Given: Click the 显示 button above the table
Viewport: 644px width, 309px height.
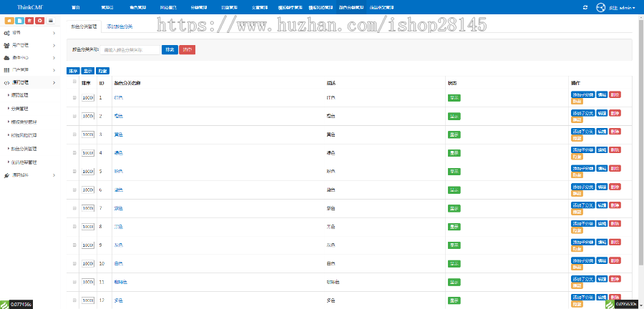Looking at the screenshot, I should [87, 71].
